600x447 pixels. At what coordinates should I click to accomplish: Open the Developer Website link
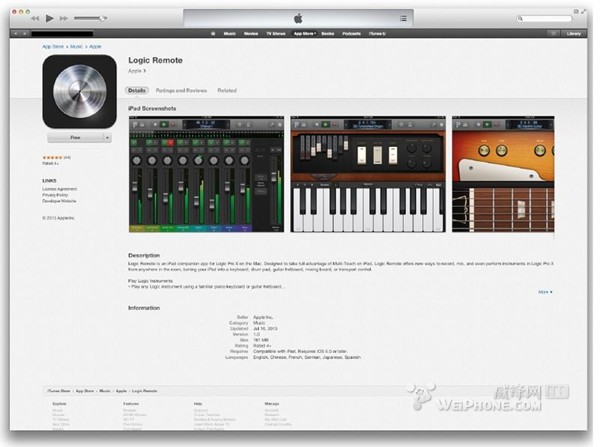coord(59,201)
